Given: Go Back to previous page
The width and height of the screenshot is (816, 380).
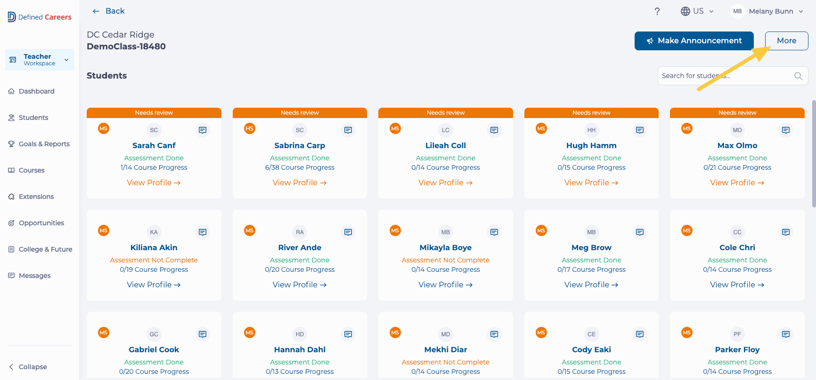Looking at the screenshot, I should click(x=108, y=11).
